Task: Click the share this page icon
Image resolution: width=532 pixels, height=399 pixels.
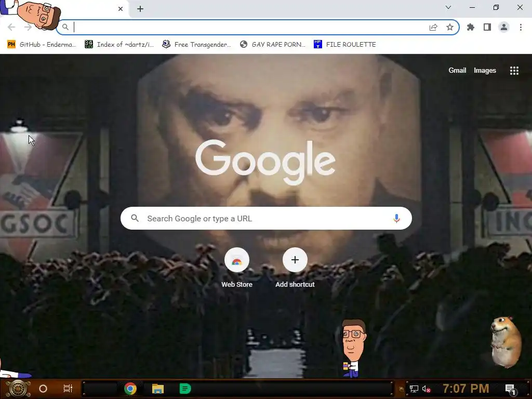Action: 433,27
